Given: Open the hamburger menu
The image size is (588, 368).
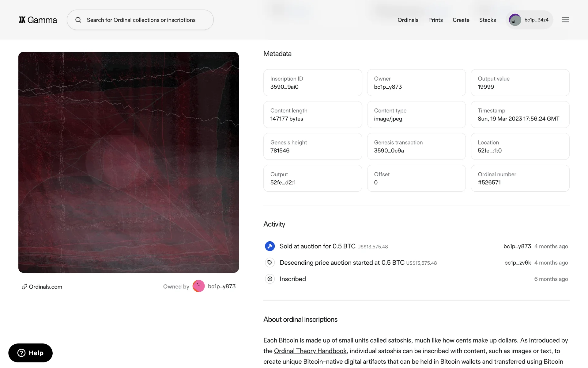Looking at the screenshot, I should (565, 20).
